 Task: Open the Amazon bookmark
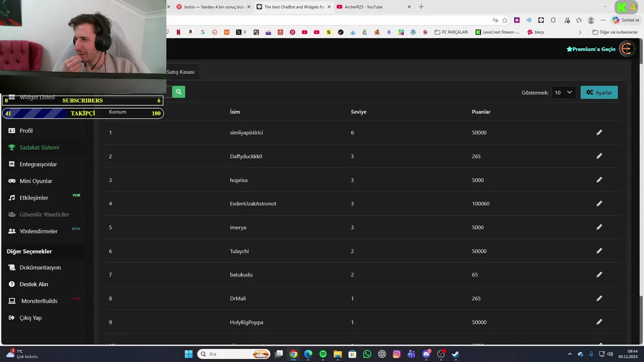coord(190,32)
